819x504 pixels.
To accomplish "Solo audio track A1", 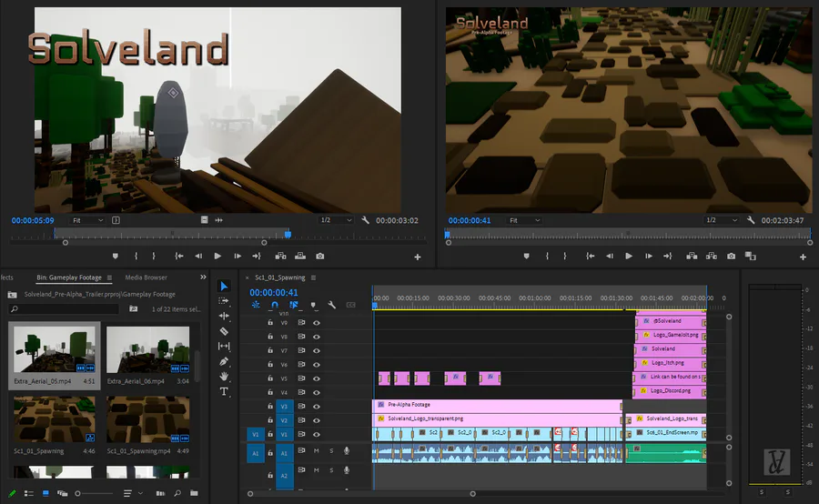I will pos(331,450).
